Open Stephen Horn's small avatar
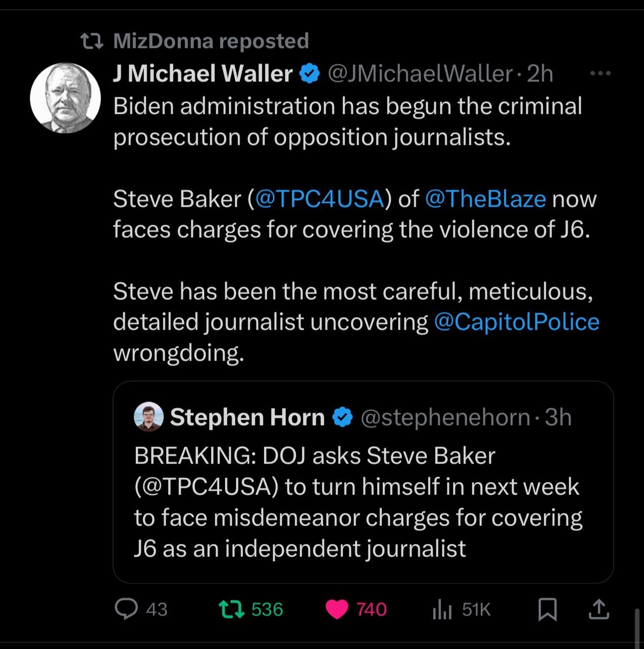The image size is (644, 649). coord(148,417)
